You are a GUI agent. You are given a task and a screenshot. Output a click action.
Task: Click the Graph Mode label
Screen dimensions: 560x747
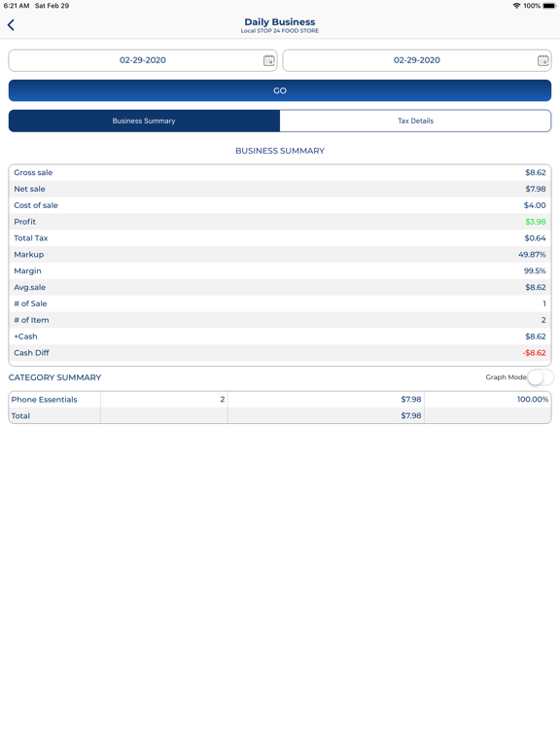tap(506, 377)
